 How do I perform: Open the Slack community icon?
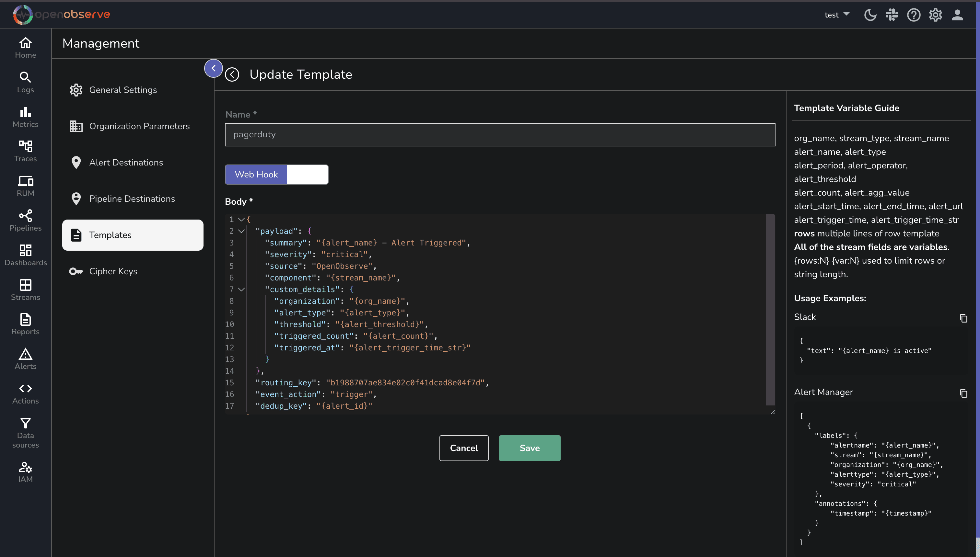tap(892, 15)
